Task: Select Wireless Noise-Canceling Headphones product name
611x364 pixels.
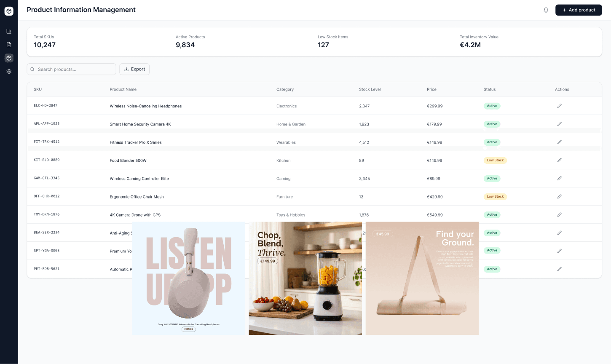Action: click(146, 106)
